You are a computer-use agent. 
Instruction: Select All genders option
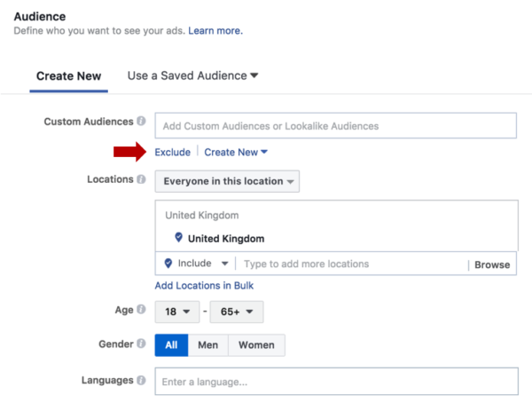(171, 345)
